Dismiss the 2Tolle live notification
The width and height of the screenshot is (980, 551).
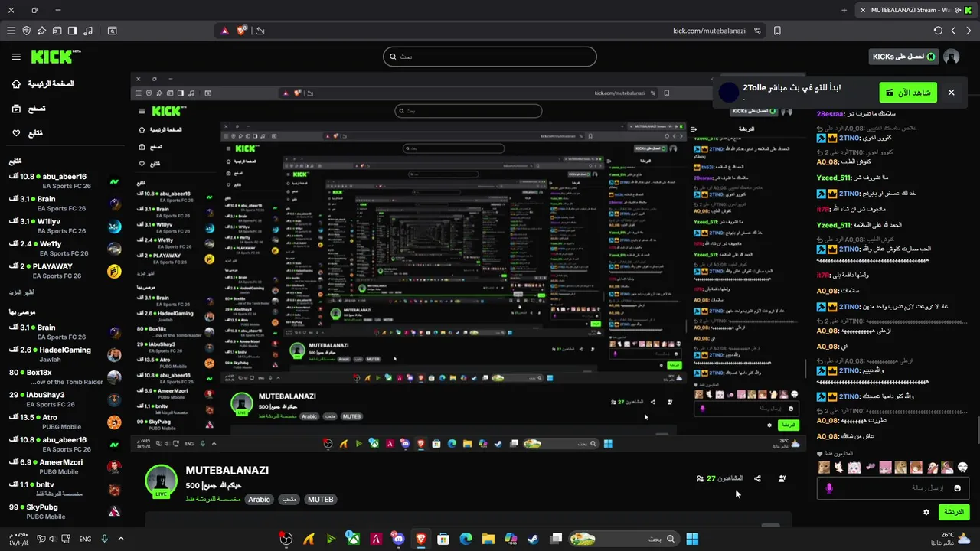click(x=951, y=93)
